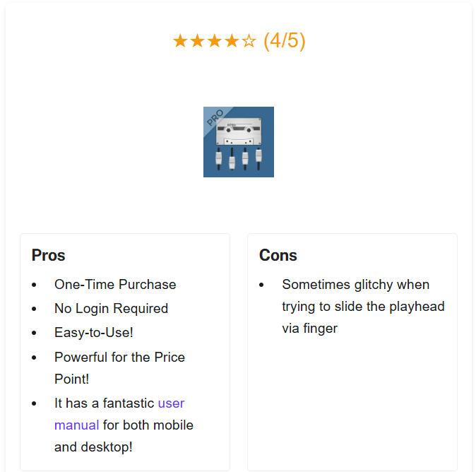Click the bullet beside "One-Time Purchase"
The width and height of the screenshot is (476, 472).
coord(35,285)
